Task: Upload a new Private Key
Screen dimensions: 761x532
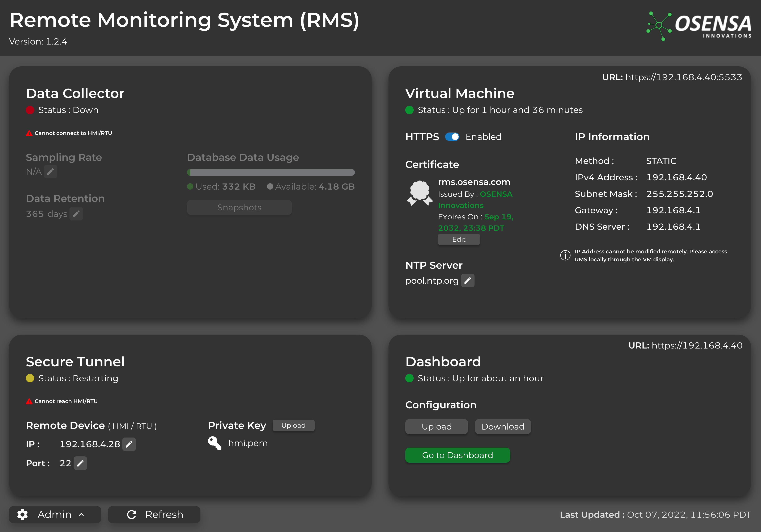Action: pos(293,425)
